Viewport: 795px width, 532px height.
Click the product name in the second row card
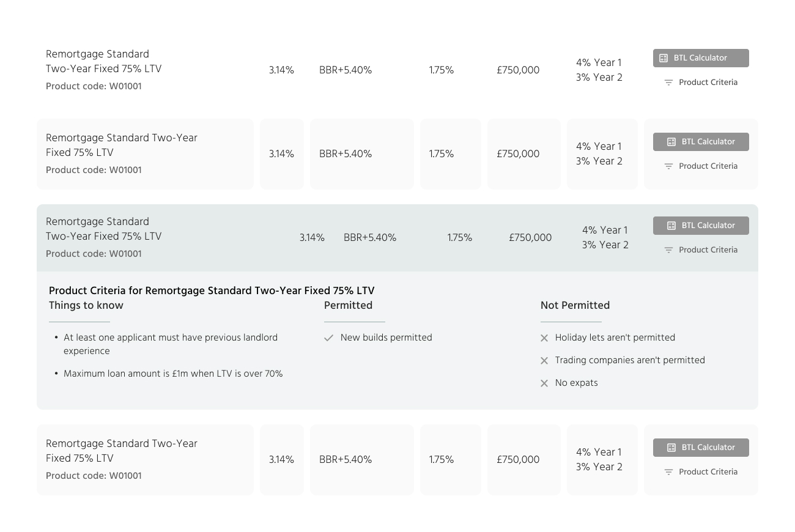point(122,146)
